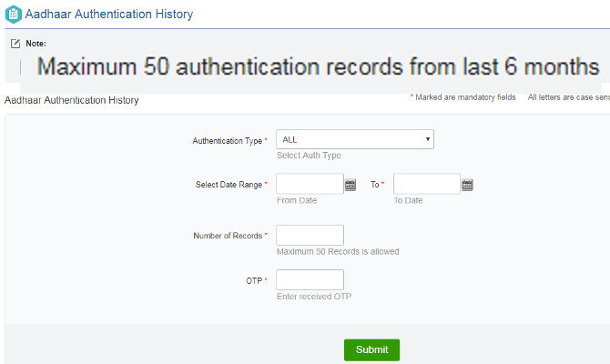The height and width of the screenshot is (364, 610).
Task: Click the Authentication Type field label
Action: coord(228,141)
